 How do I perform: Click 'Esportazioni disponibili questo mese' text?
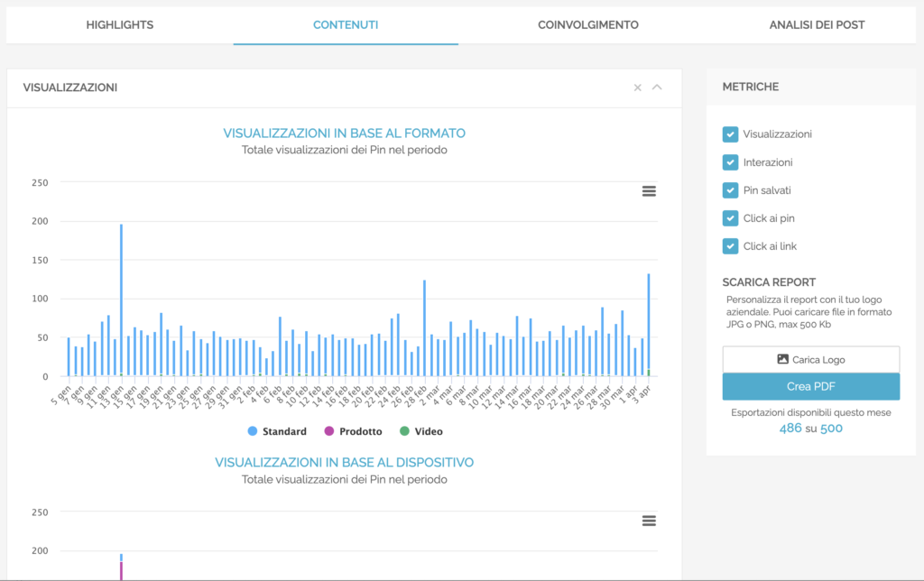[x=811, y=412]
